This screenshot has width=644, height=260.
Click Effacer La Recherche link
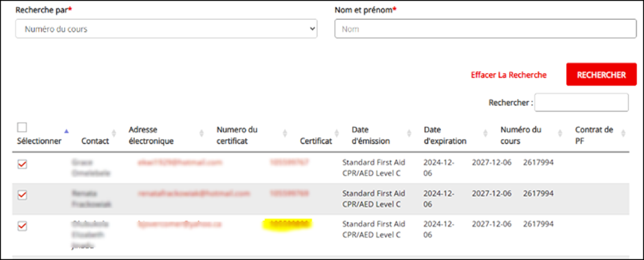[x=508, y=75]
